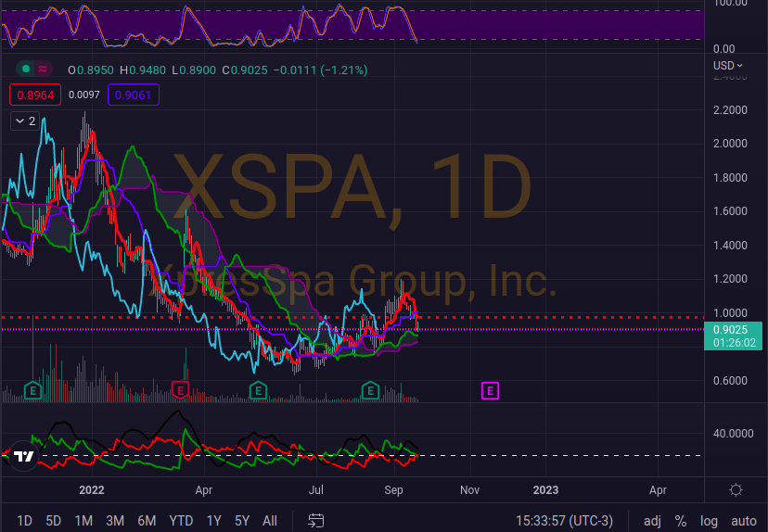Click the 2022 date axis label
The image size is (768, 532).
pyautogui.click(x=92, y=490)
